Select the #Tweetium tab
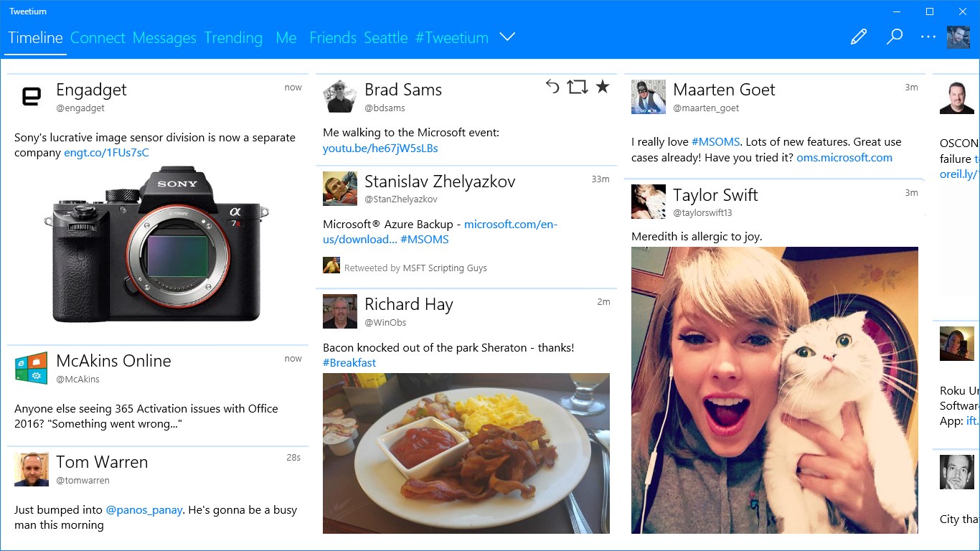980x551 pixels. [451, 38]
